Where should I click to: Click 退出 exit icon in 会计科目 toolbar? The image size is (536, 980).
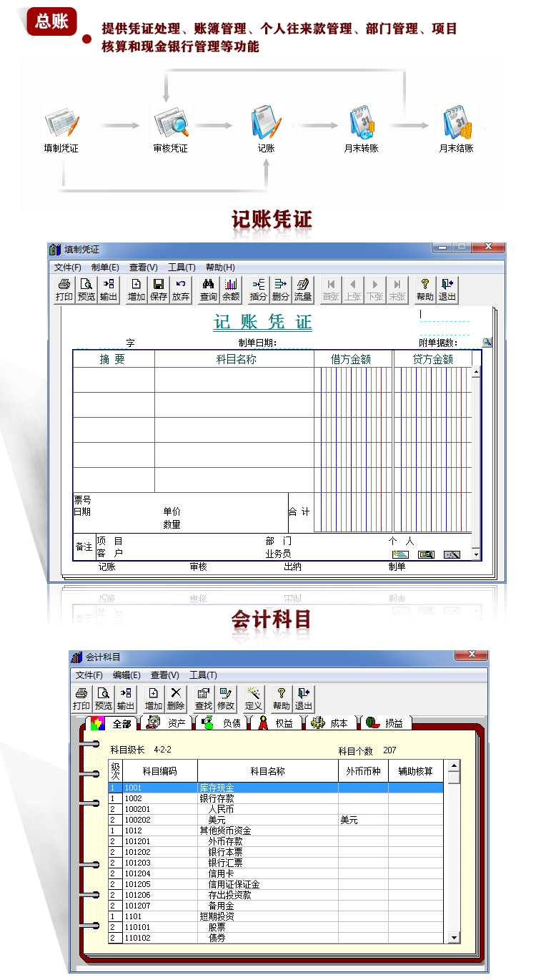(x=304, y=699)
